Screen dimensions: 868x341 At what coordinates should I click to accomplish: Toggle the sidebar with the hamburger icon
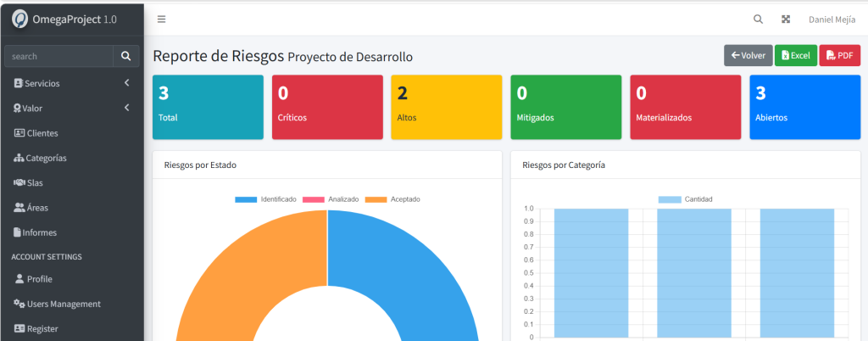162,20
